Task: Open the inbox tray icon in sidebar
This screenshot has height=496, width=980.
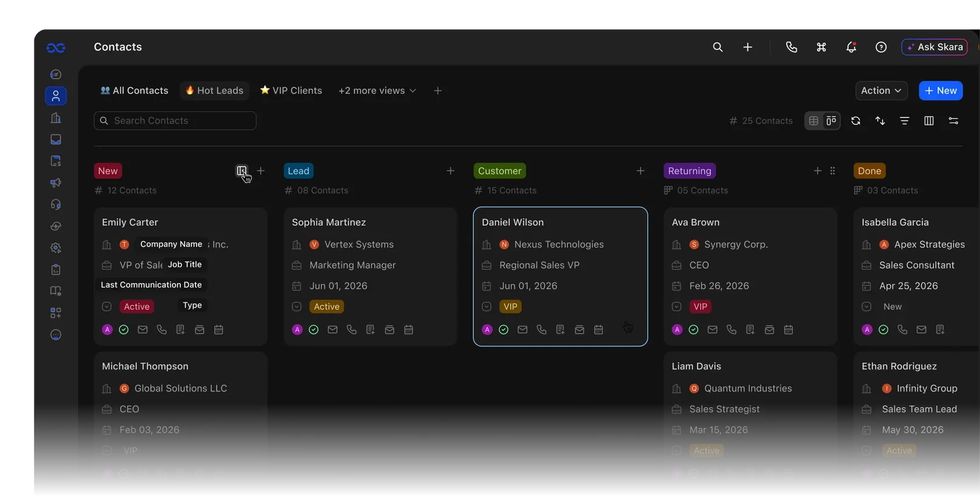Action: click(x=56, y=139)
